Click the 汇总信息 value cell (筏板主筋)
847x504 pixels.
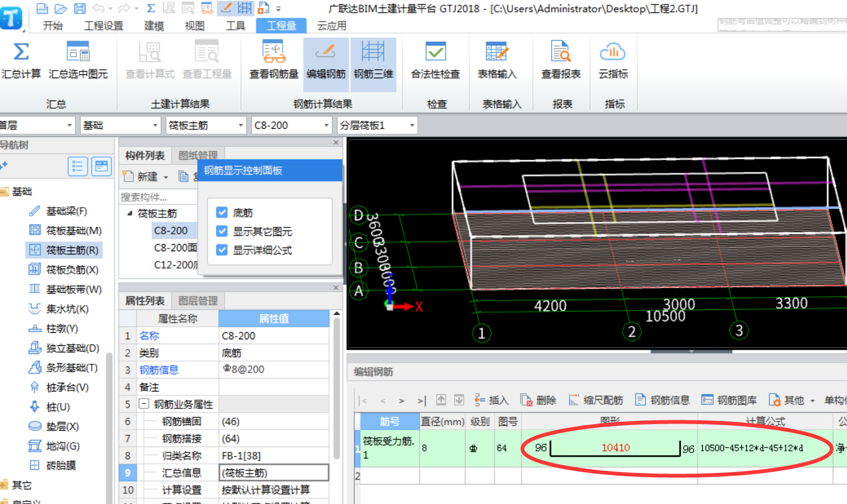(274, 472)
